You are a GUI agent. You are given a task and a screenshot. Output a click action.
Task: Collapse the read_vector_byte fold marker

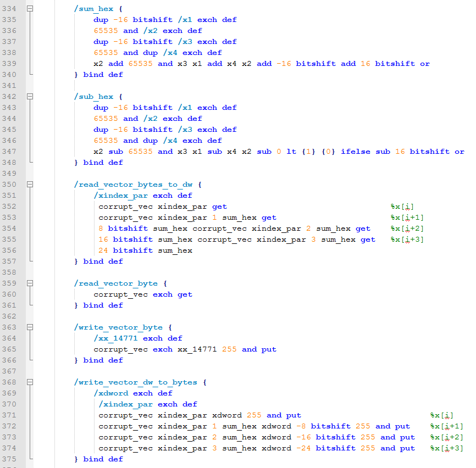tap(30, 283)
